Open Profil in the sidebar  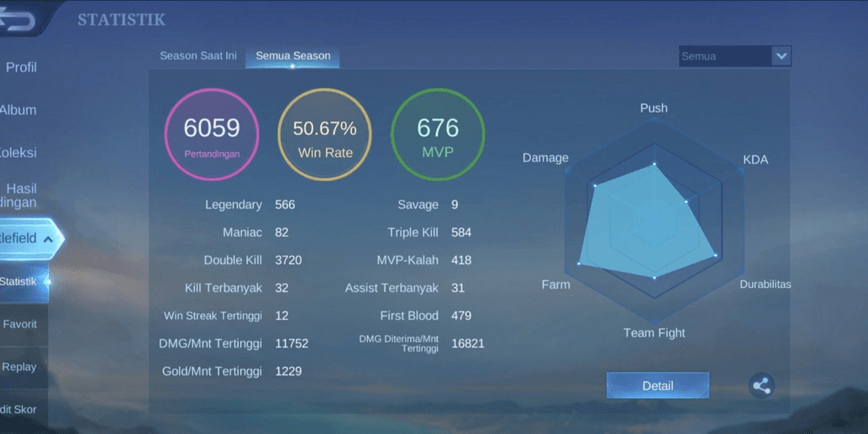21,67
